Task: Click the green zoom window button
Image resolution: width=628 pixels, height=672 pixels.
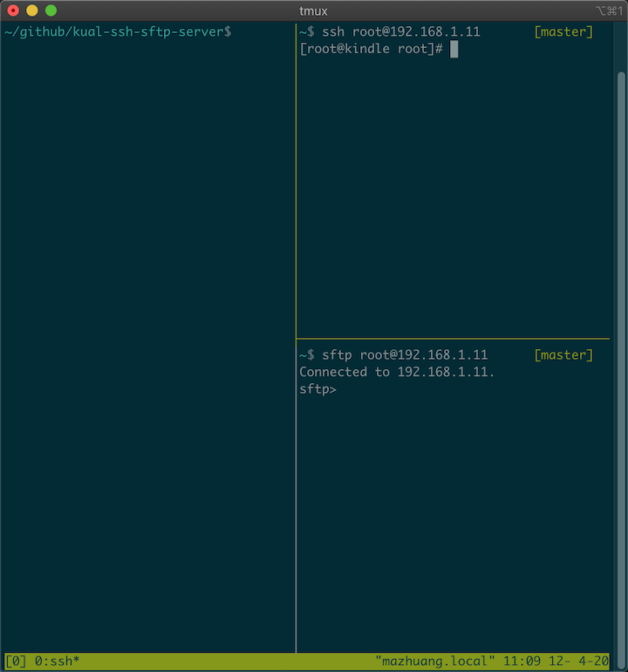Action: pos(51,10)
